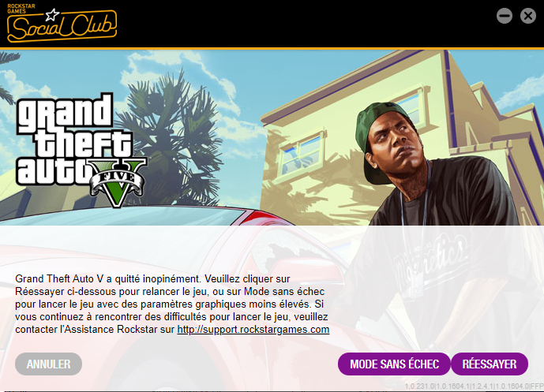The width and height of the screenshot is (544, 392).
Task: Cancel with the Annuler button
Action: click(49, 364)
